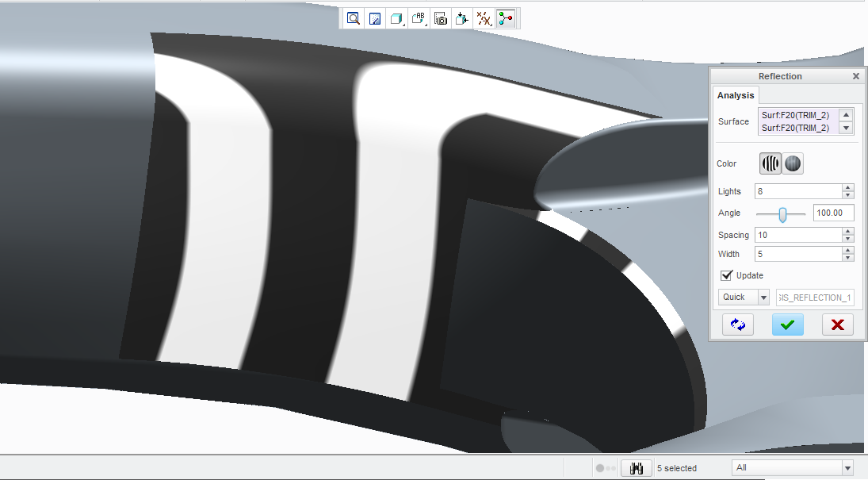
Task: Click the regeneration status indicator dots
Action: click(606, 468)
